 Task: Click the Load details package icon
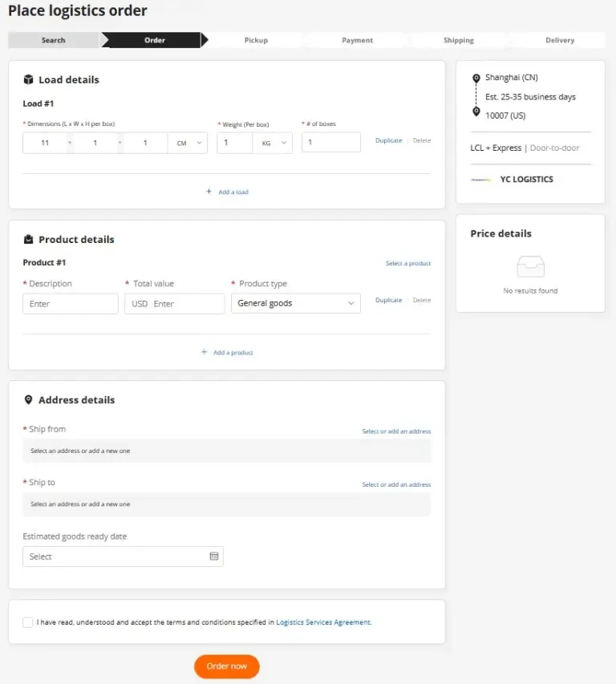[x=30, y=79]
